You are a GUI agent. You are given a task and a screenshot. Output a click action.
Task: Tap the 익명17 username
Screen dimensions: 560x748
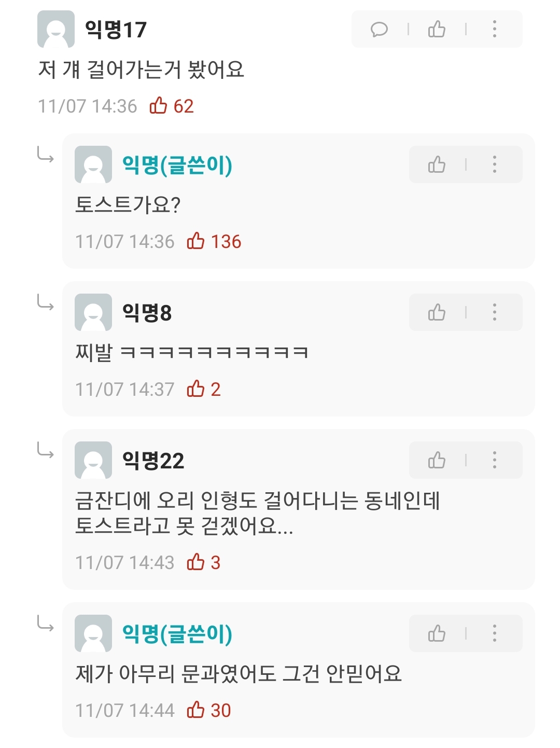[116, 30]
